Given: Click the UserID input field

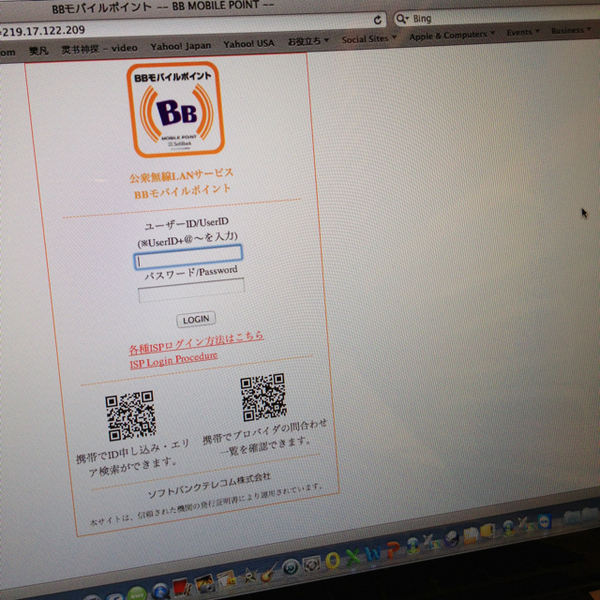Looking at the screenshot, I should [188, 257].
